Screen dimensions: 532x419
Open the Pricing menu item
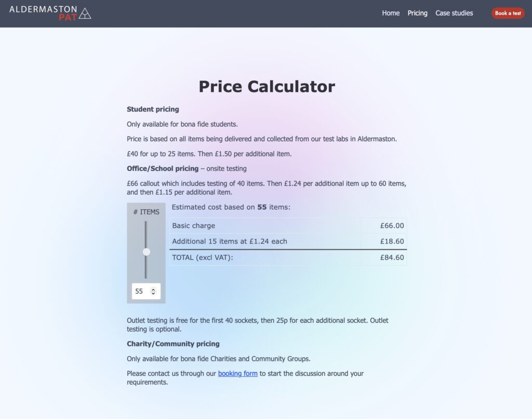[417, 13]
